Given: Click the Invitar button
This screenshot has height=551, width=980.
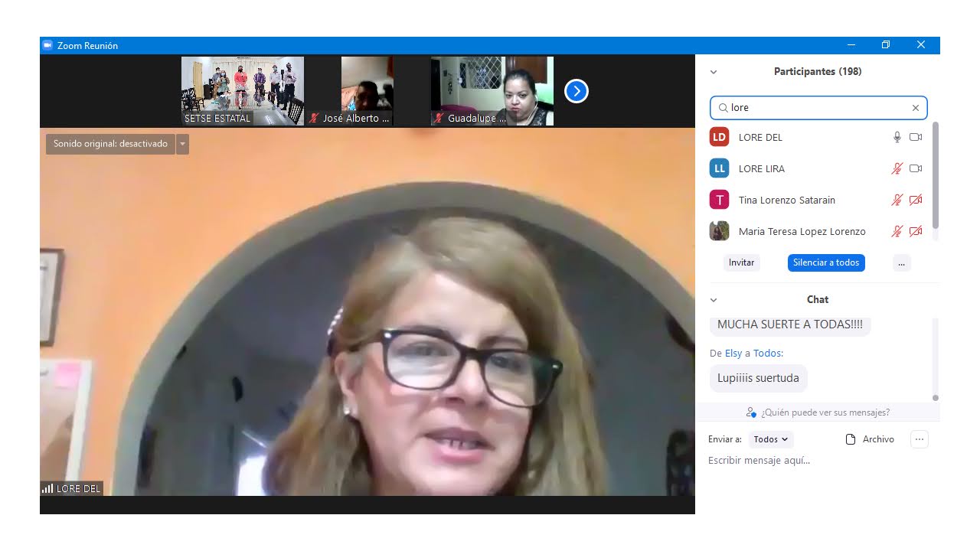Looking at the screenshot, I should [741, 262].
